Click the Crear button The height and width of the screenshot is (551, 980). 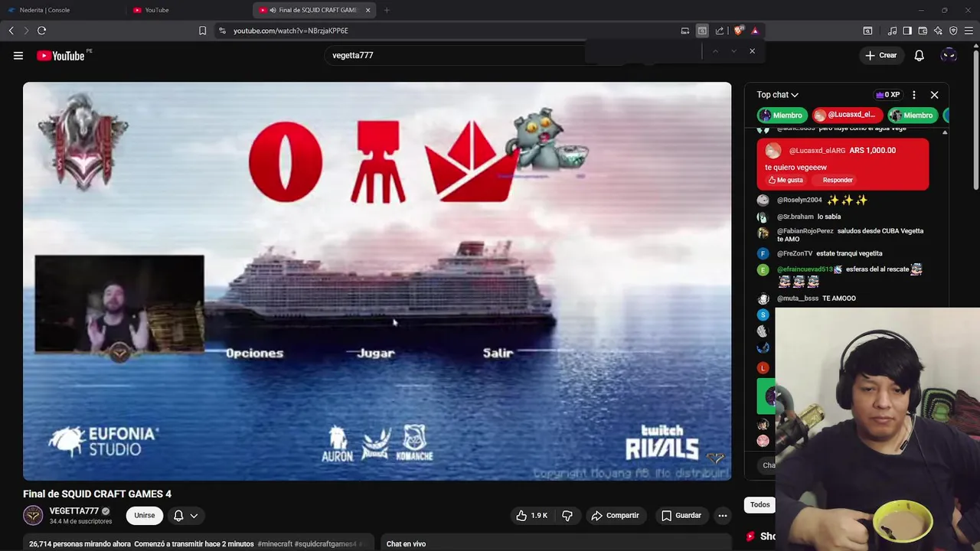coord(880,55)
